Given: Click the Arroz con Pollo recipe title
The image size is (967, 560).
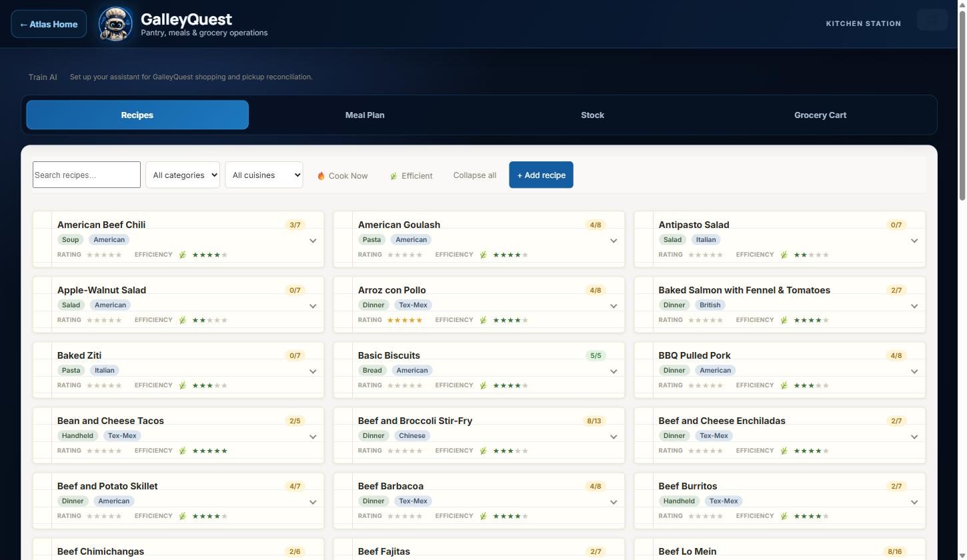Looking at the screenshot, I should coord(391,290).
